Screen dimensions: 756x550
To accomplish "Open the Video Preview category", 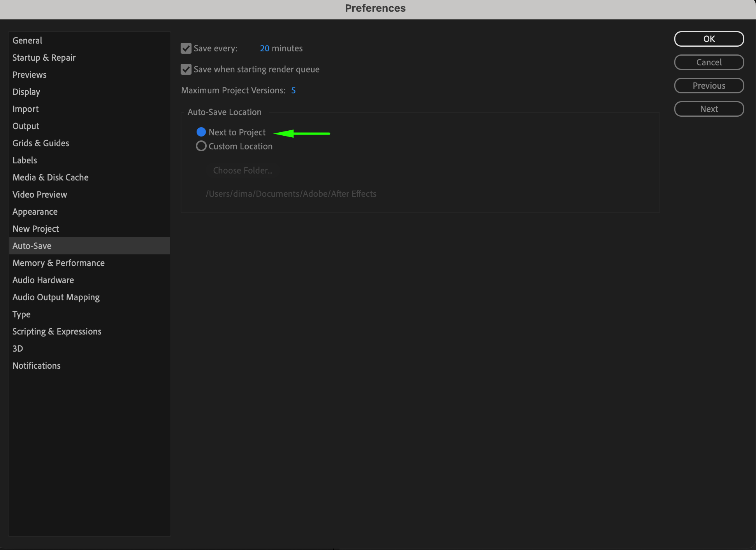I will tap(40, 194).
